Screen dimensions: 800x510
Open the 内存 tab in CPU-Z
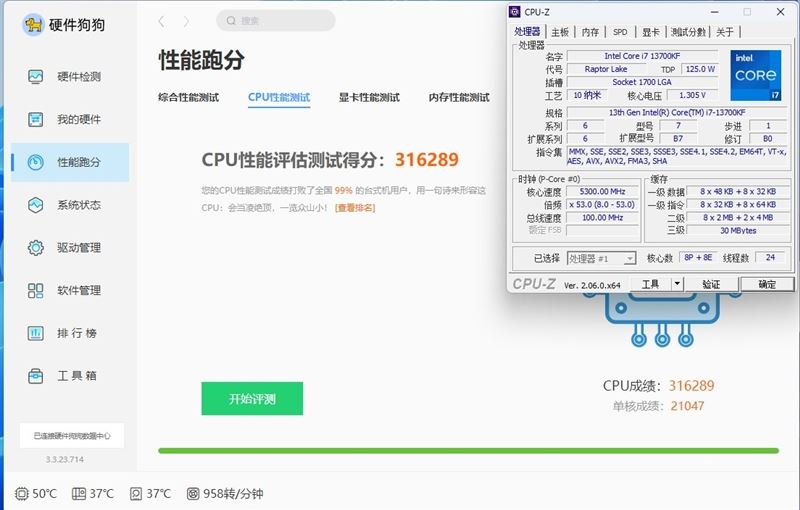[590, 32]
